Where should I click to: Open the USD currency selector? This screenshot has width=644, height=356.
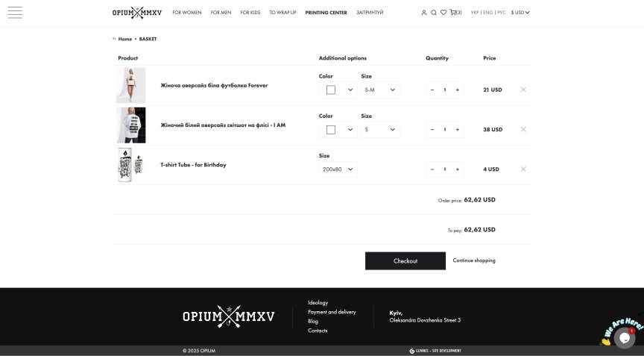click(520, 13)
